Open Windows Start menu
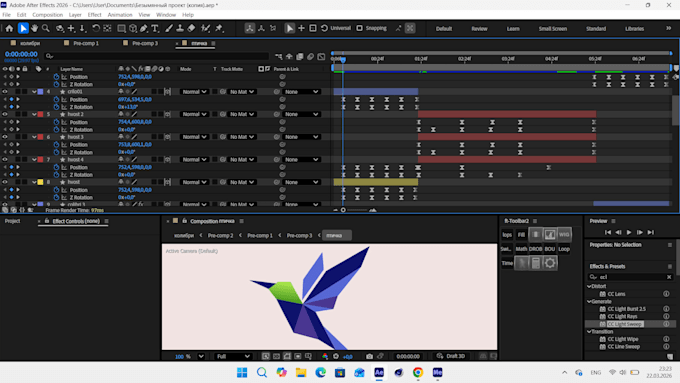This screenshot has width=680, height=383. click(242, 372)
